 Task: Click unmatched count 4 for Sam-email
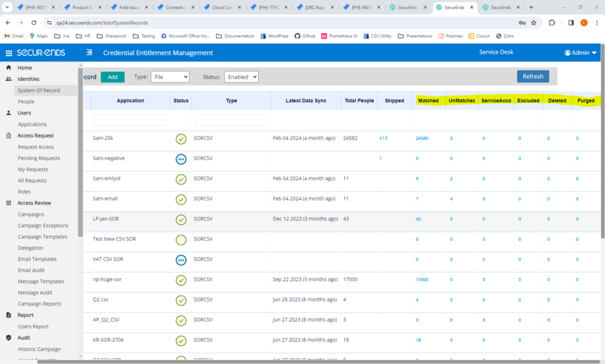pyautogui.click(x=451, y=199)
